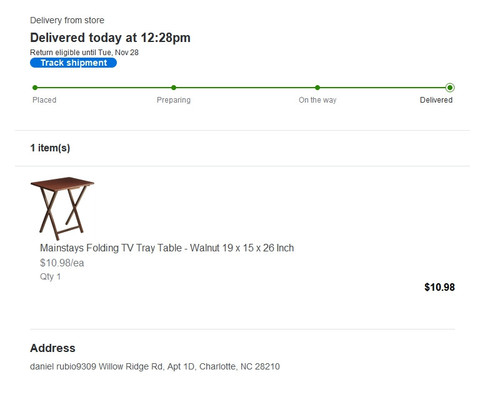
Task: Click the $10.98 item total
Action: pyautogui.click(x=439, y=287)
